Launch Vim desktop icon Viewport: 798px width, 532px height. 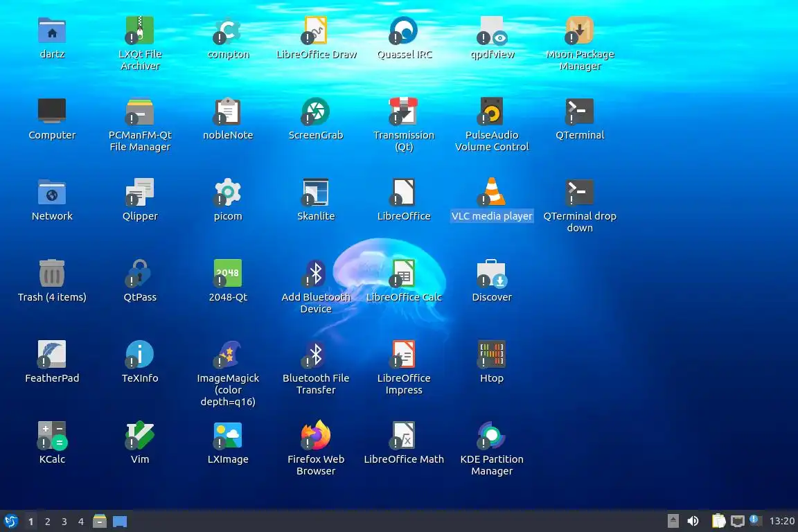(140, 435)
